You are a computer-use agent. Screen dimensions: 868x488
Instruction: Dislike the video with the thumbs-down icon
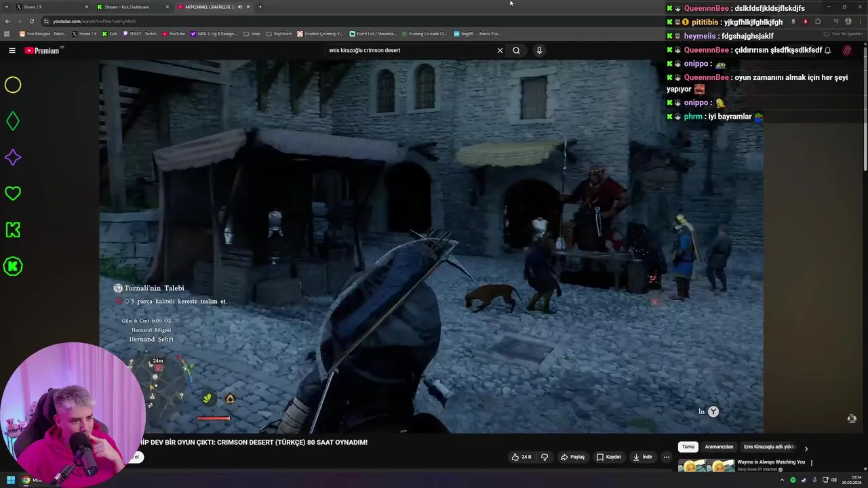(544, 457)
